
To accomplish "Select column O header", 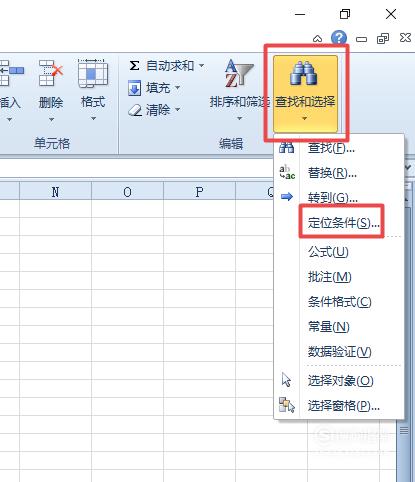I will (x=127, y=191).
